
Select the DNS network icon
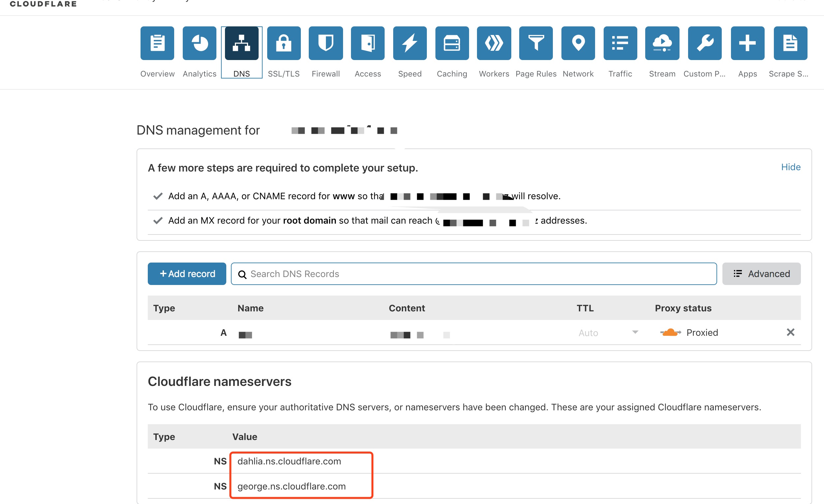pyautogui.click(x=241, y=43)
